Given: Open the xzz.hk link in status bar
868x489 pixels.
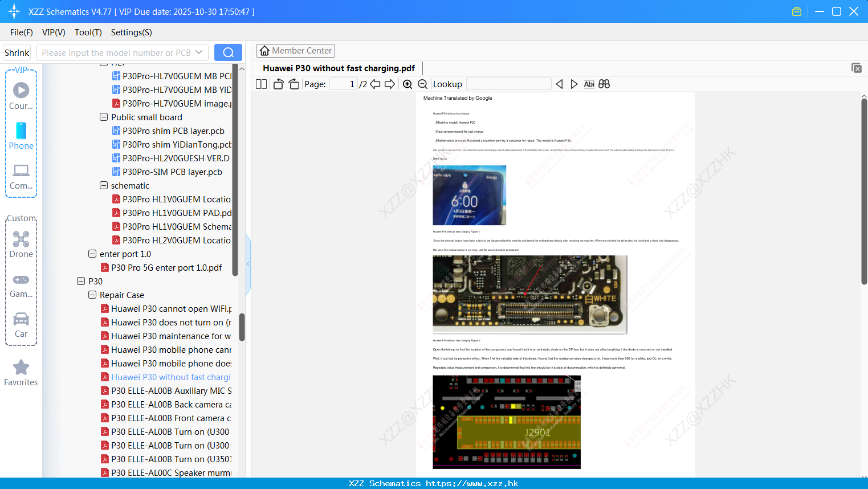Looking at the screenshot, I should [x=472, y=483].
